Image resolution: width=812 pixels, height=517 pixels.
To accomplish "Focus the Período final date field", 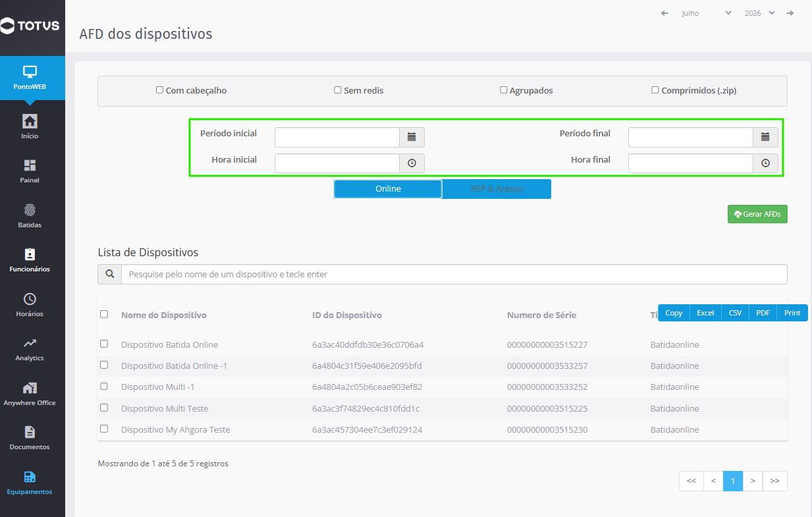I will [691, 137].
